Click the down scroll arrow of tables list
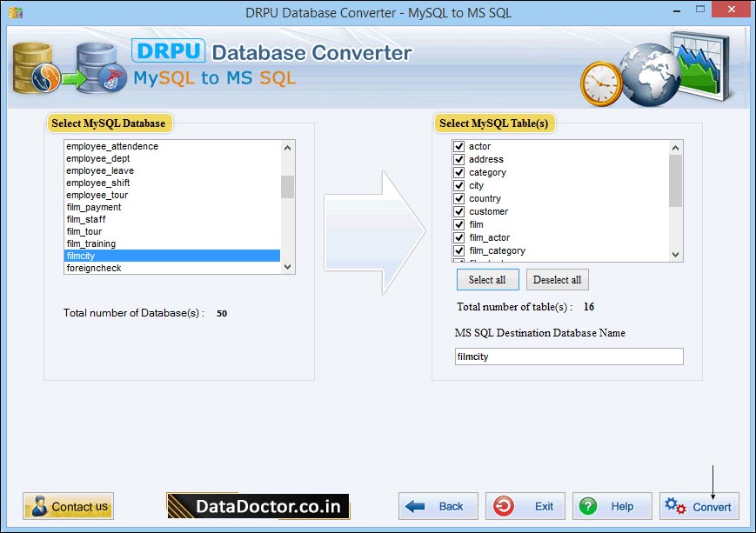This screenshot has height=533, width=756. [676, 255]
